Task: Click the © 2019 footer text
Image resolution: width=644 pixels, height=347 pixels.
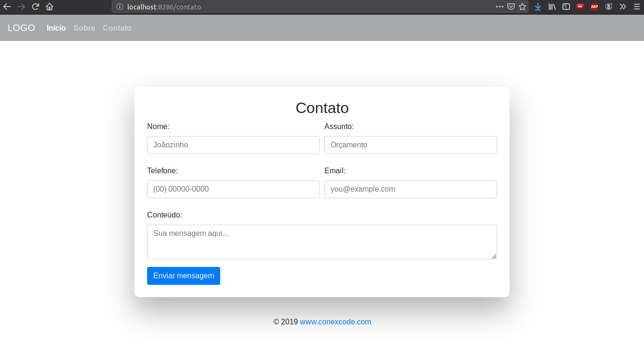Action: 286,322
